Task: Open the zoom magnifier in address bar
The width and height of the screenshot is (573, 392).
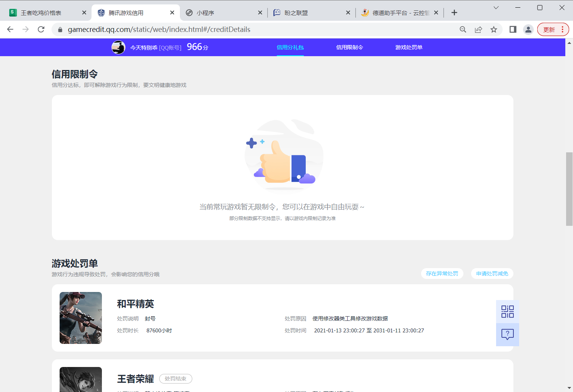Action: click(463, 29)
